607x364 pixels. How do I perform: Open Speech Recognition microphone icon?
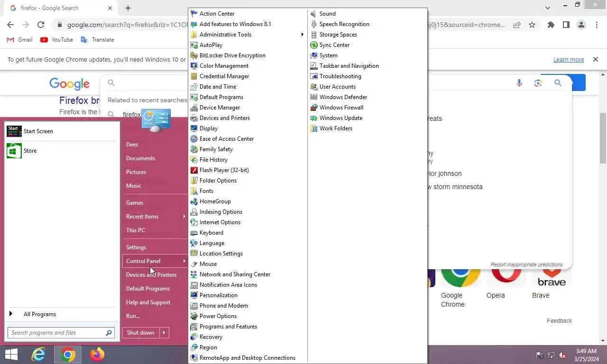313,24
